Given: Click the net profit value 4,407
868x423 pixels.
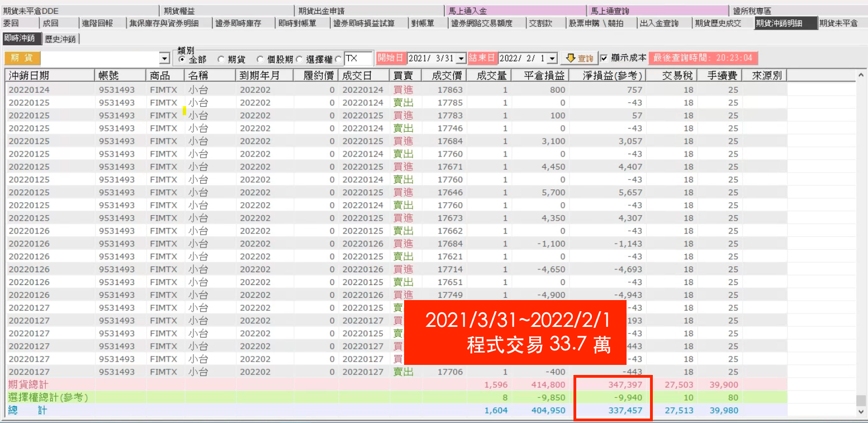Looking at the screenshot, I should (x=630, y=167).
